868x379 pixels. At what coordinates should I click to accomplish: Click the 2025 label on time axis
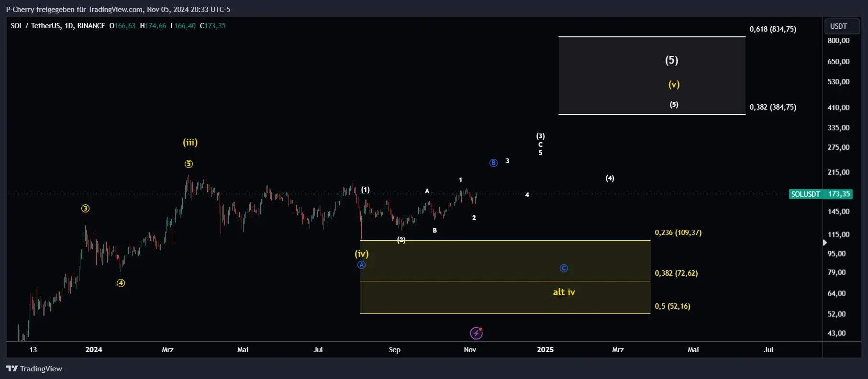point(545,350)
